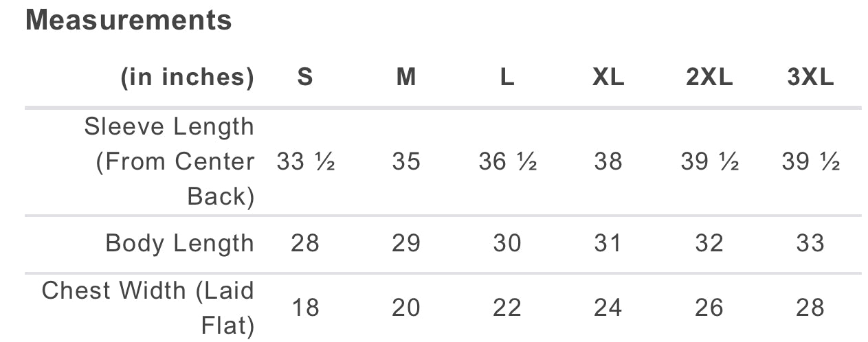Click chest width value 18
The image size is (868, 342).
click(305, 308)
